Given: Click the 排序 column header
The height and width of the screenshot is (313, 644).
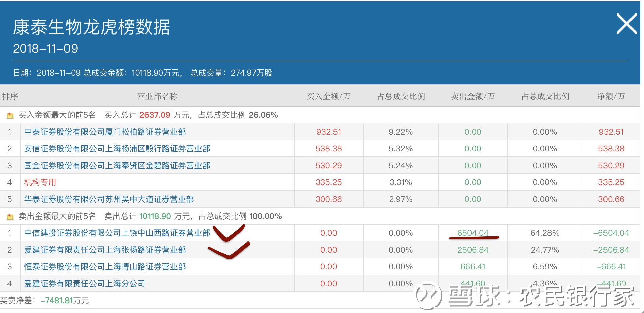Looking at the screenshot, I should (10, 96).
